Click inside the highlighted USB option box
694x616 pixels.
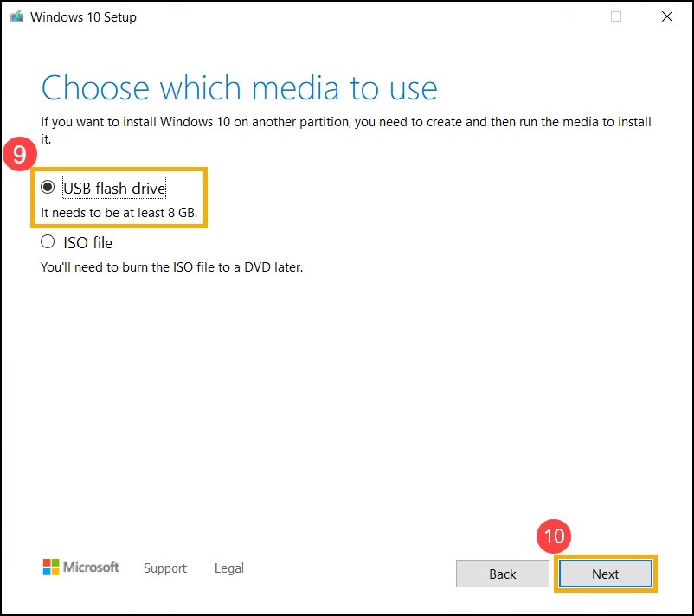(x=119, y=197)
